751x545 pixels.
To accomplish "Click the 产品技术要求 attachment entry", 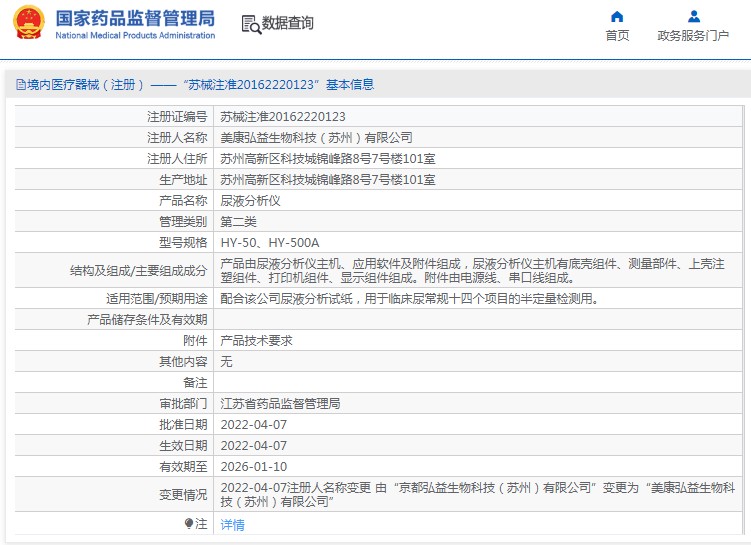I will point(256,341).
